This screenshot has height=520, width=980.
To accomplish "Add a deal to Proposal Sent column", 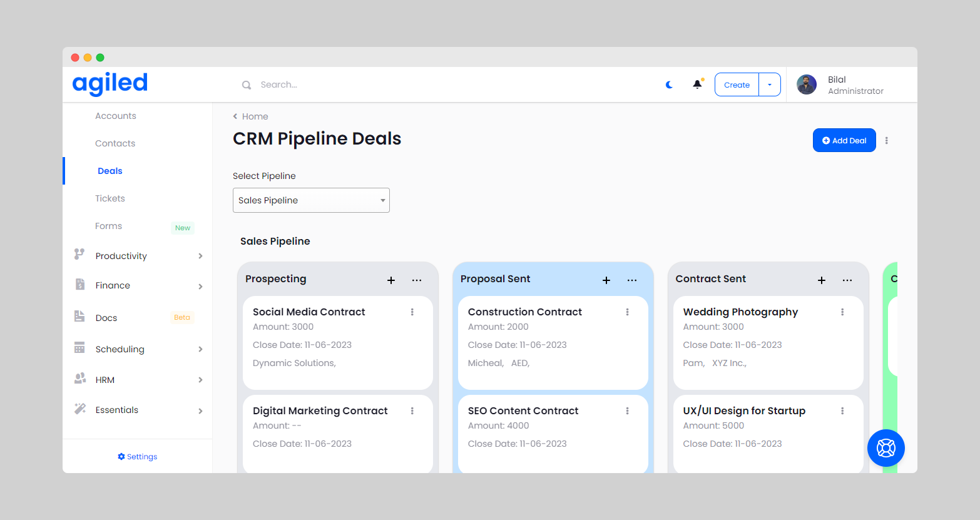I will pyautogui.click(x=606, y=280).
